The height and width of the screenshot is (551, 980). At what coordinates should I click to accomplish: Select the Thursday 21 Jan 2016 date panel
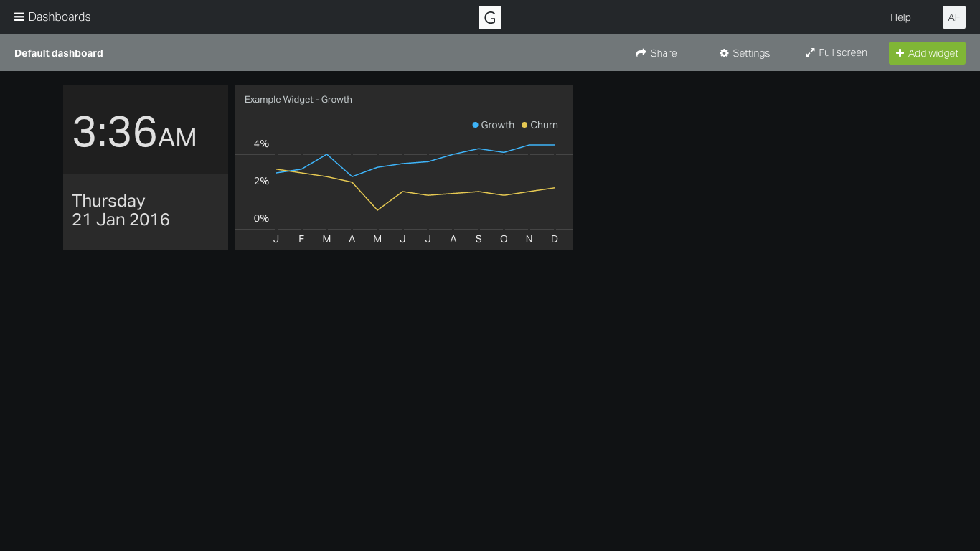146,212
